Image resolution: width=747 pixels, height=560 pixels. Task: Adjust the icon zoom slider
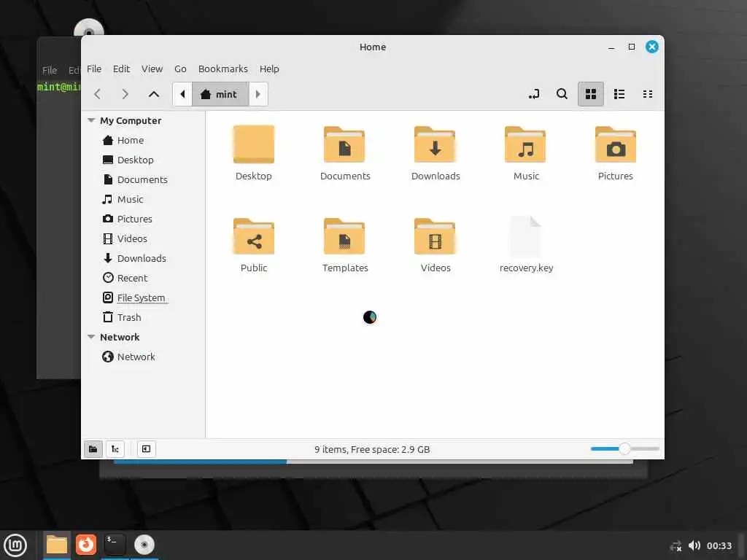tap(624, 448)
